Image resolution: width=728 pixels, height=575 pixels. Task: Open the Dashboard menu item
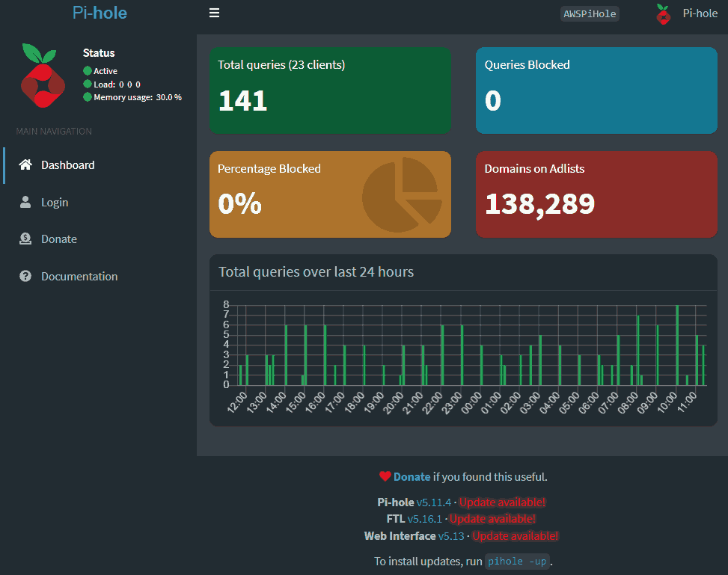click(99, 165)
